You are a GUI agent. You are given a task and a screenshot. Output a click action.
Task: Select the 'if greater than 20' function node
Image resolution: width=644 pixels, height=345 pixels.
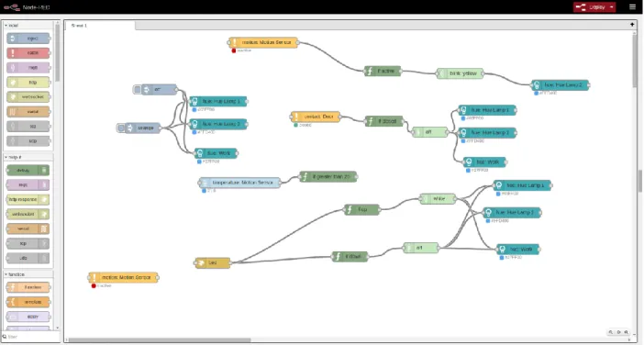tap(328, 176)
